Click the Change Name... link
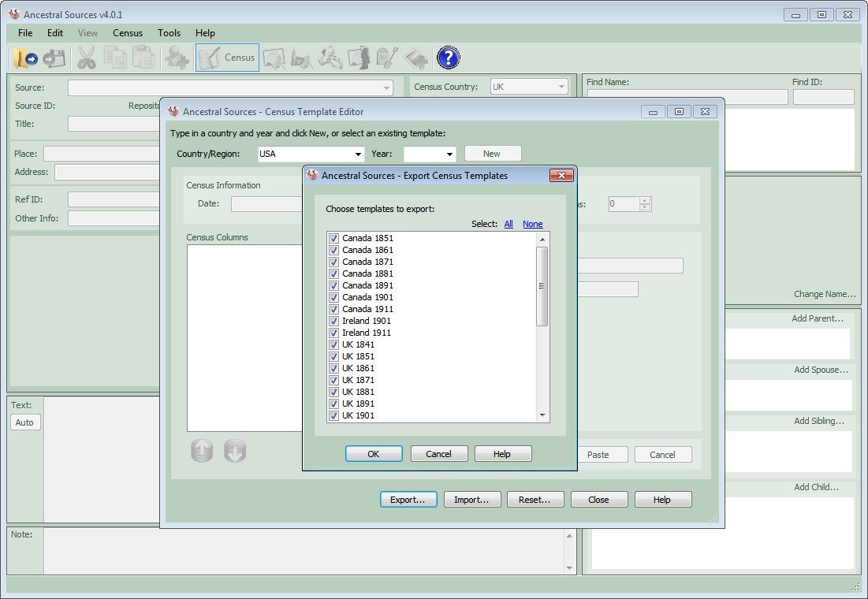Screen dimensions: 868x599 coord(825,294)
